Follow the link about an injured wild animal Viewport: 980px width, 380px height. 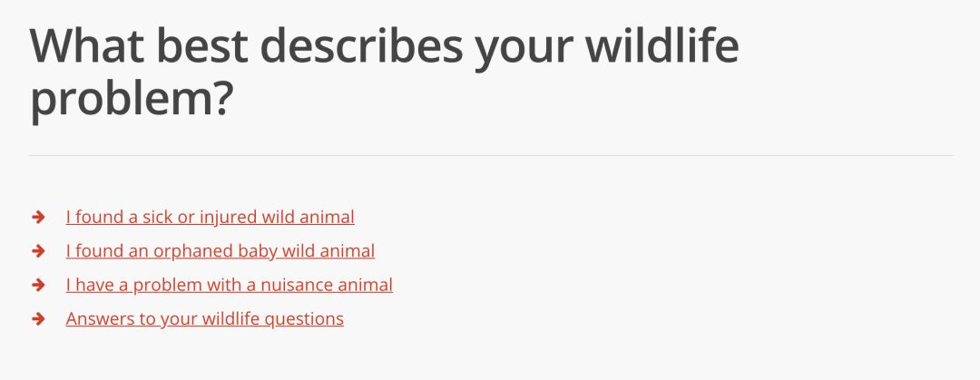210,217
